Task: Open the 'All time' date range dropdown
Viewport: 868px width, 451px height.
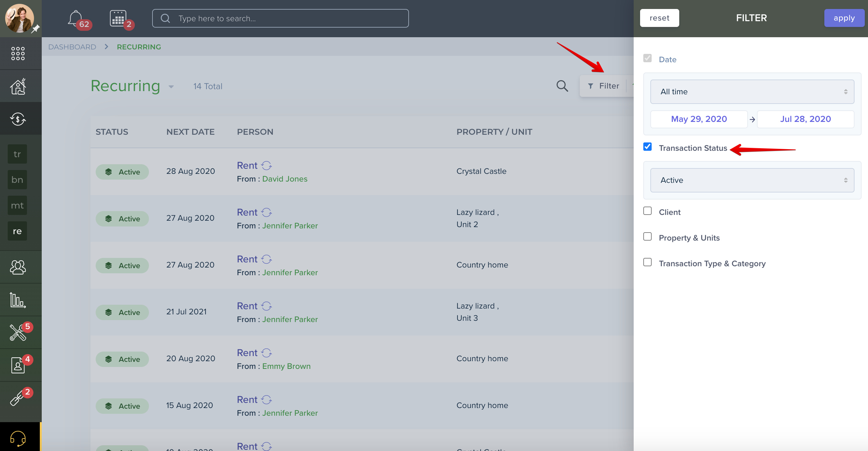Action: coord(752,92)
